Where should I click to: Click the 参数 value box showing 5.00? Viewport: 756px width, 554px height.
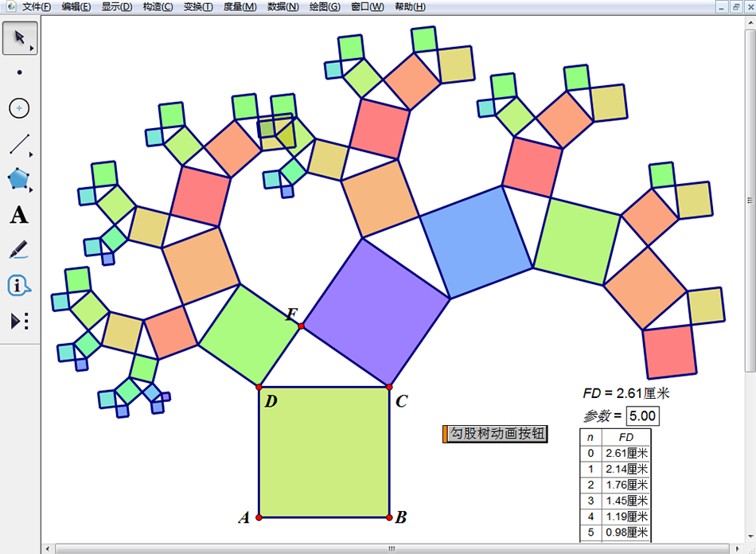click(x=643, y=416)
